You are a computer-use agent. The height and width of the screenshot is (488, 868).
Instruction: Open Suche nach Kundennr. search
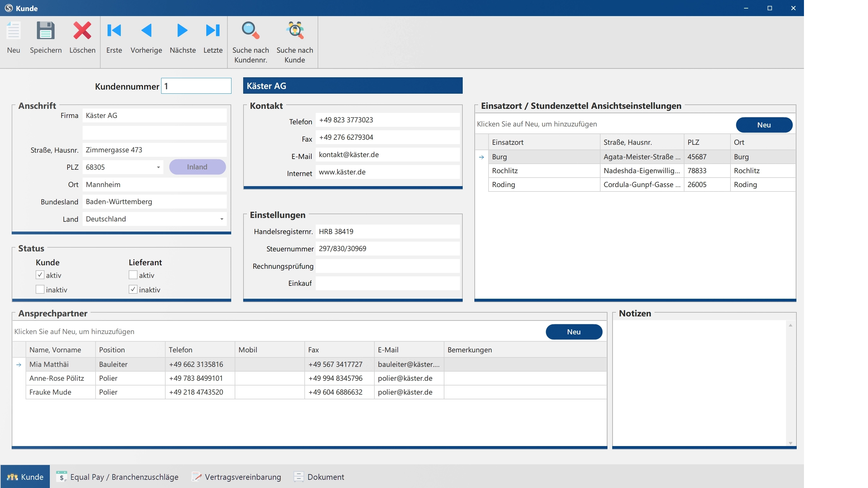coord(250,31)
